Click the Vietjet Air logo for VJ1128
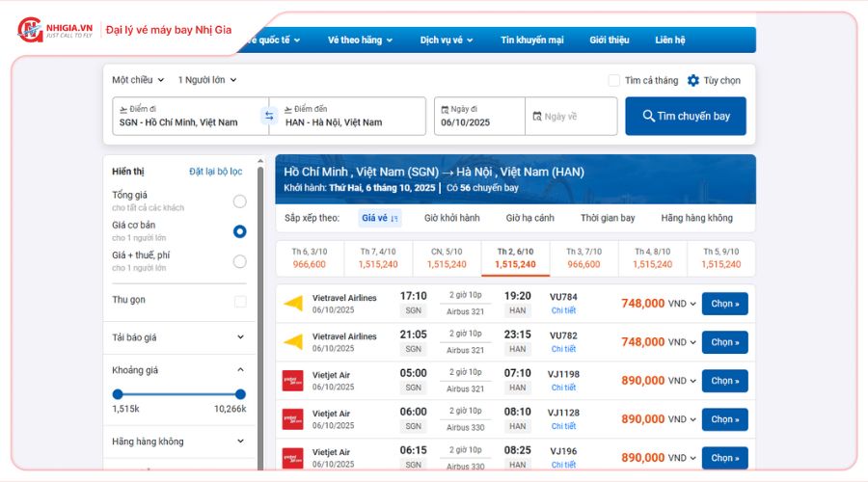 click(293, 419)
